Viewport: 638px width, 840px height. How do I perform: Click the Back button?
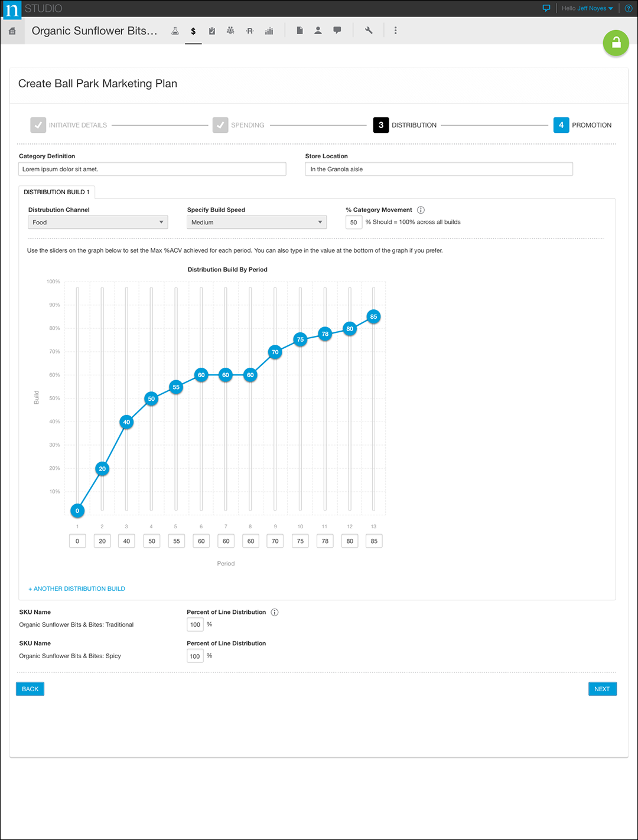click(x=30, y=689)
